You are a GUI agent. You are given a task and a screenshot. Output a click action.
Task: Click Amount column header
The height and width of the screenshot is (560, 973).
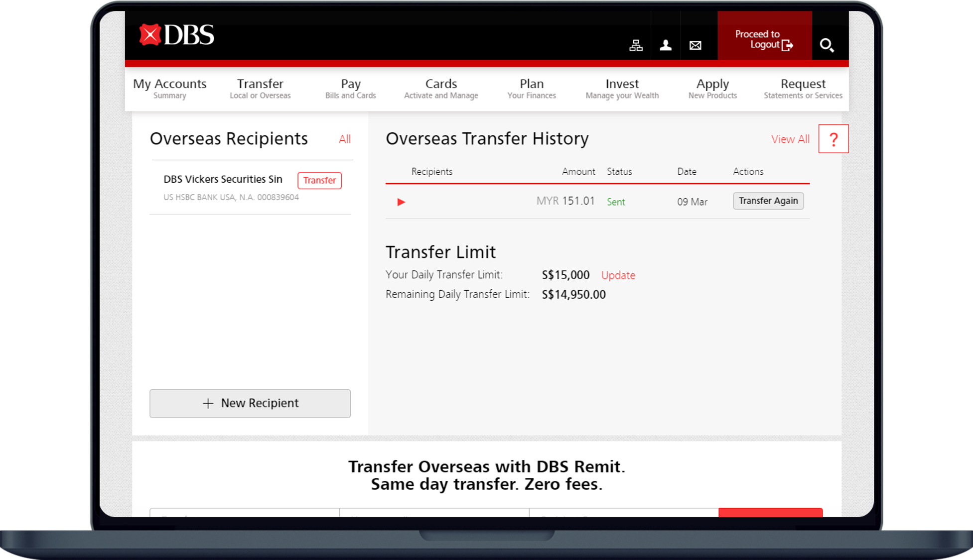tap(578, 172)
